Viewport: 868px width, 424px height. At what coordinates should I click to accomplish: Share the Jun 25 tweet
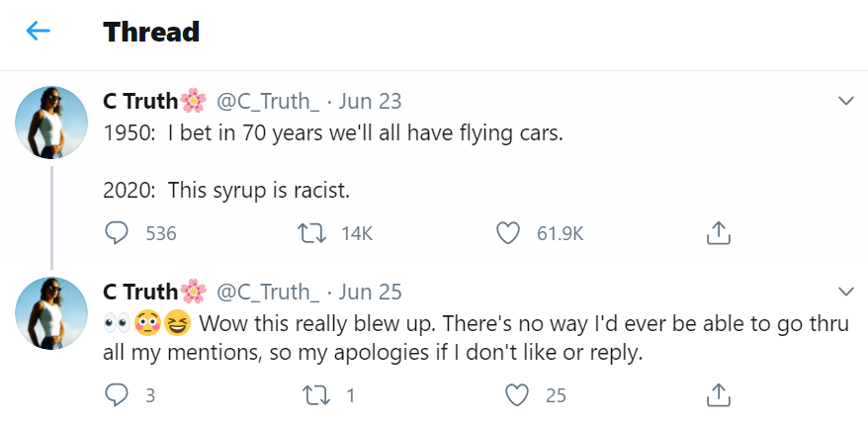pyautogui.click(x=718, y=395)
